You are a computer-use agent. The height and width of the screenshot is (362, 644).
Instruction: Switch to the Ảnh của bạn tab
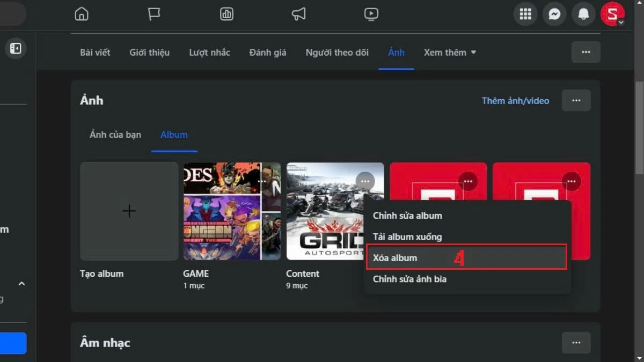(115, 135)
